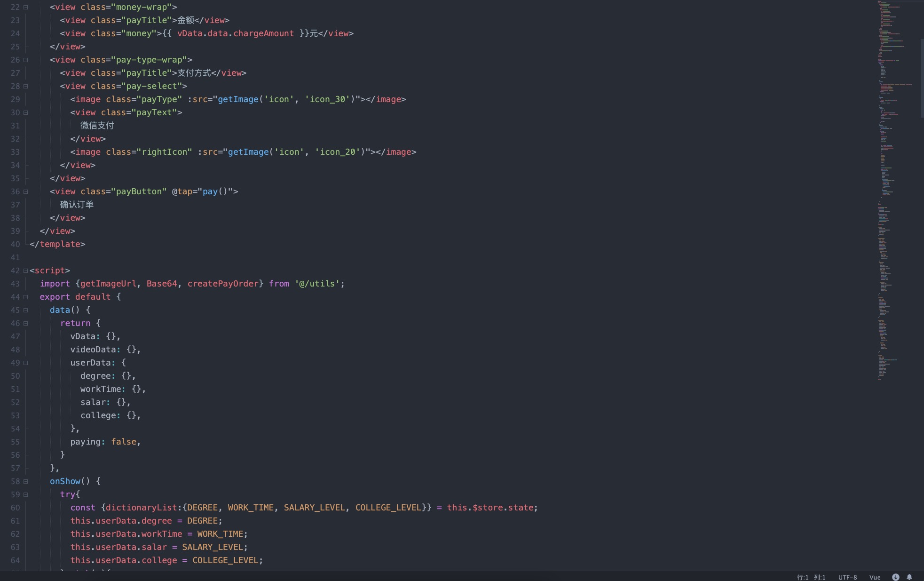The image size is (924, 581).
Task: Change the Vue language mode in status bar
Action: [875, 577]
